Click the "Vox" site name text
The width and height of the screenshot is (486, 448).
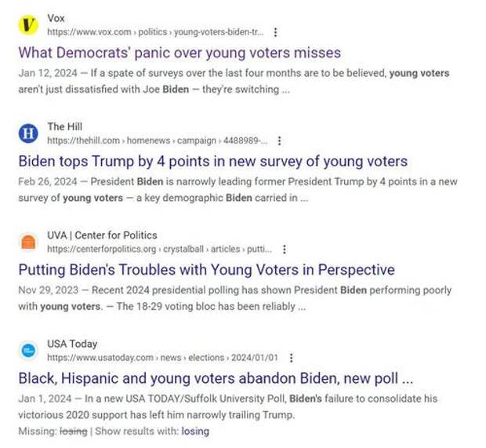pyautogui.click(x=56, y=18)
